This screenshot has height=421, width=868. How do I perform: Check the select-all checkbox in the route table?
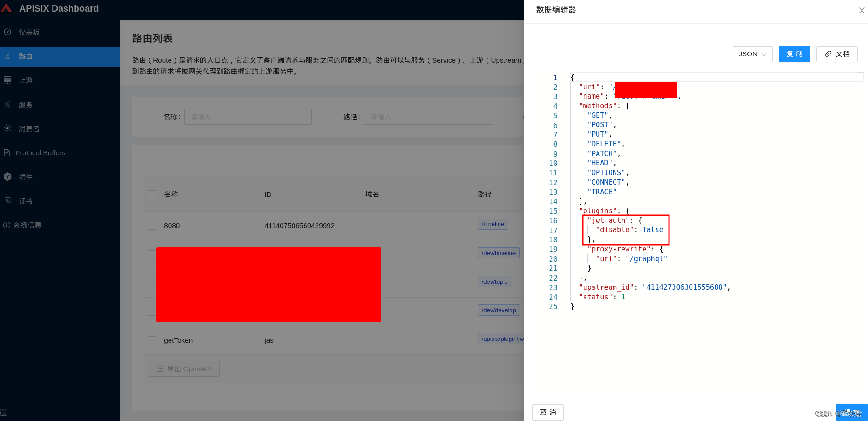152,194
